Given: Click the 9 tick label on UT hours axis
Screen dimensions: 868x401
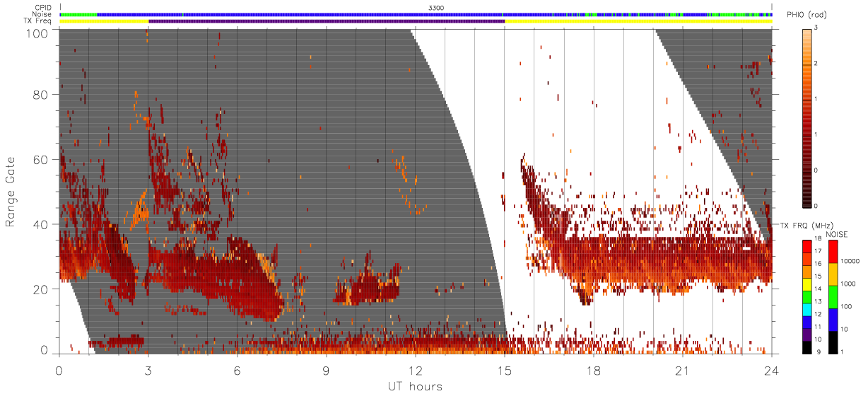Looking at the screenshot, I should [x=327, y=371].
